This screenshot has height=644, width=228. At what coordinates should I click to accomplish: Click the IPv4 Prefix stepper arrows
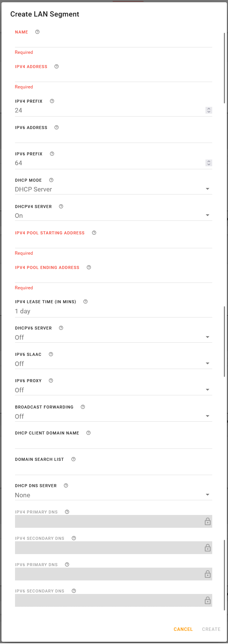[209, 110]
